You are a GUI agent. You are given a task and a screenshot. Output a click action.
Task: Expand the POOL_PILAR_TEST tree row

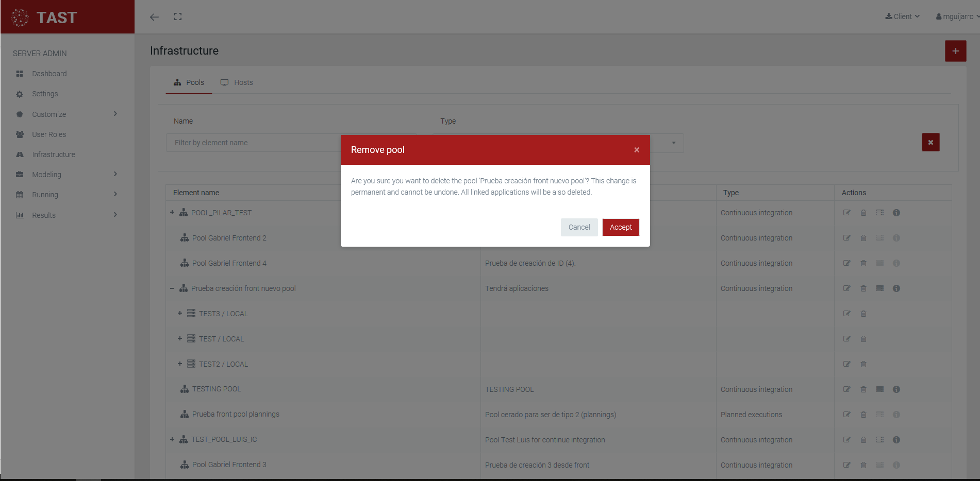[x=172, y=212]
